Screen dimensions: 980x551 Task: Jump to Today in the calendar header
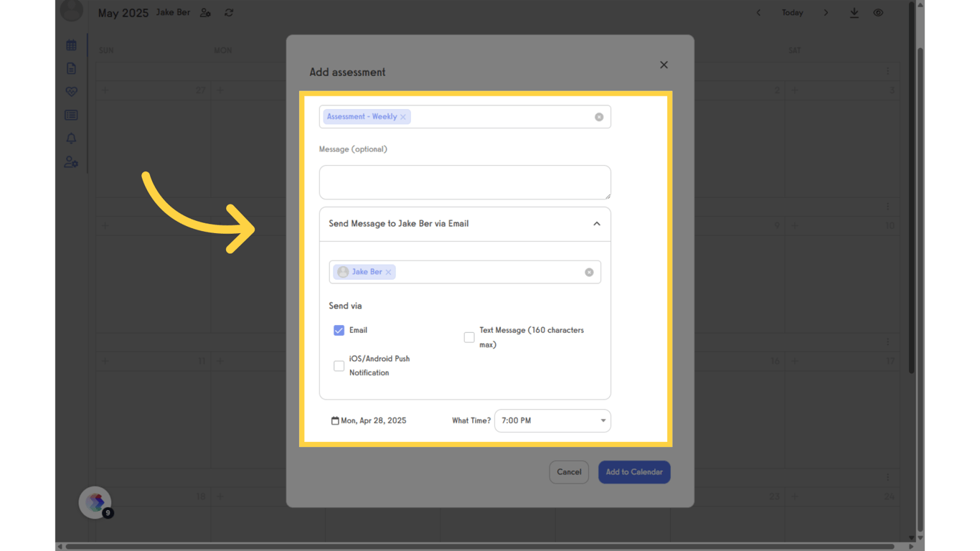pyautogui.click(x=792, y=12)
